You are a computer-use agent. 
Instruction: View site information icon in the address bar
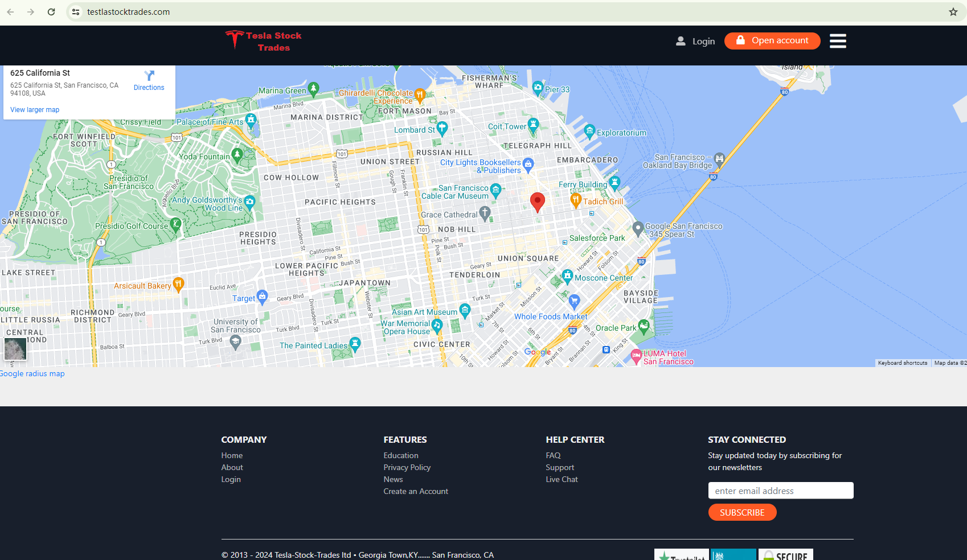pyautogui.click(x=76, y=12)
